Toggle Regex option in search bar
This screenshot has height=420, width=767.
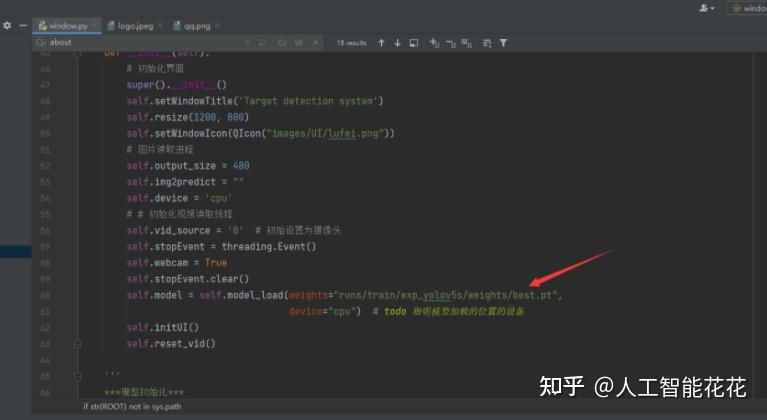[x=315, y=43]
